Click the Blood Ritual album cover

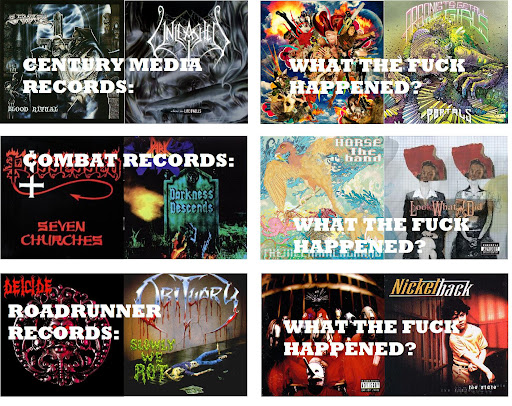pos(62,61)
